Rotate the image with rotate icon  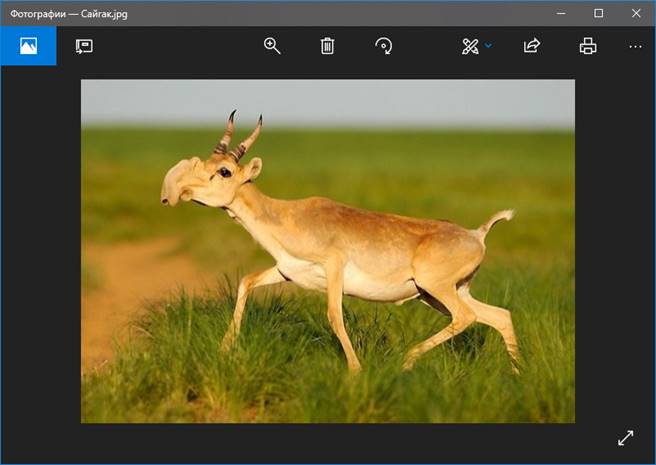(384, 46)
